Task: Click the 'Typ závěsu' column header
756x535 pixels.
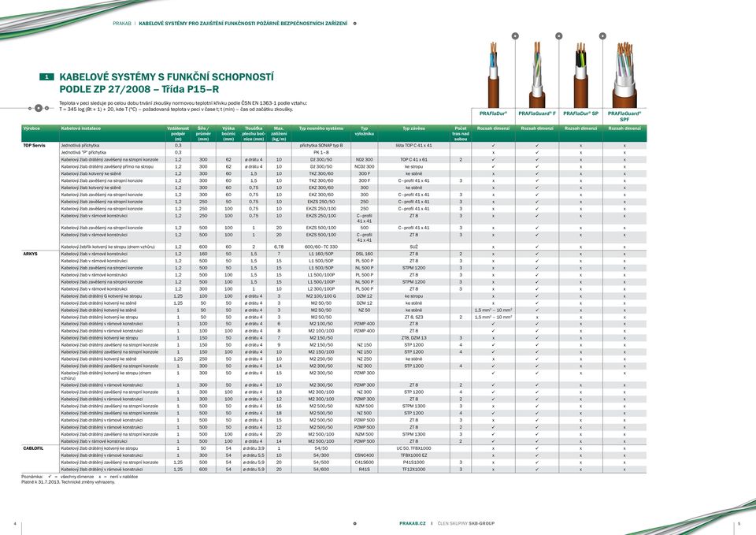Action: 413,128
